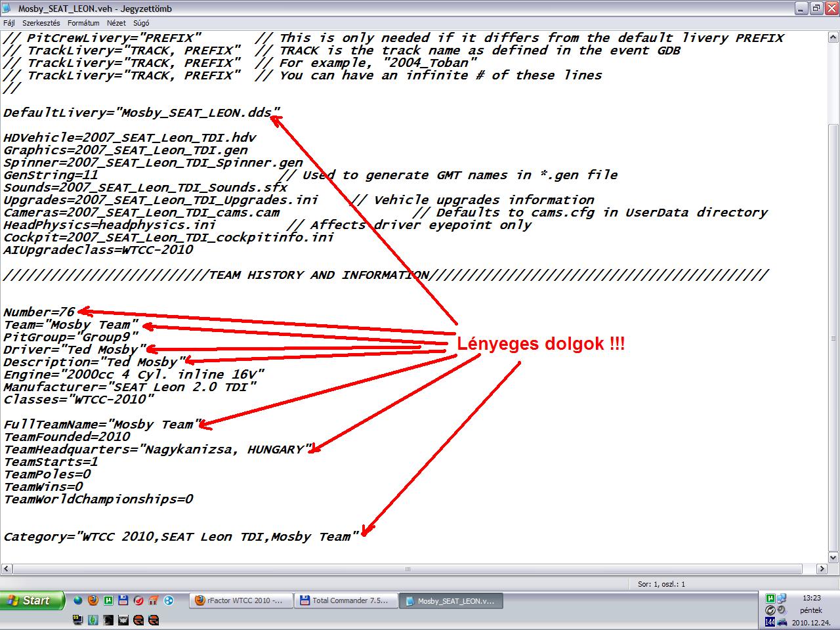The height and width of the screenshot is (630, 840).
Task: Maximize the Jegyzettömb window
Action: click(x=816, y=9)
